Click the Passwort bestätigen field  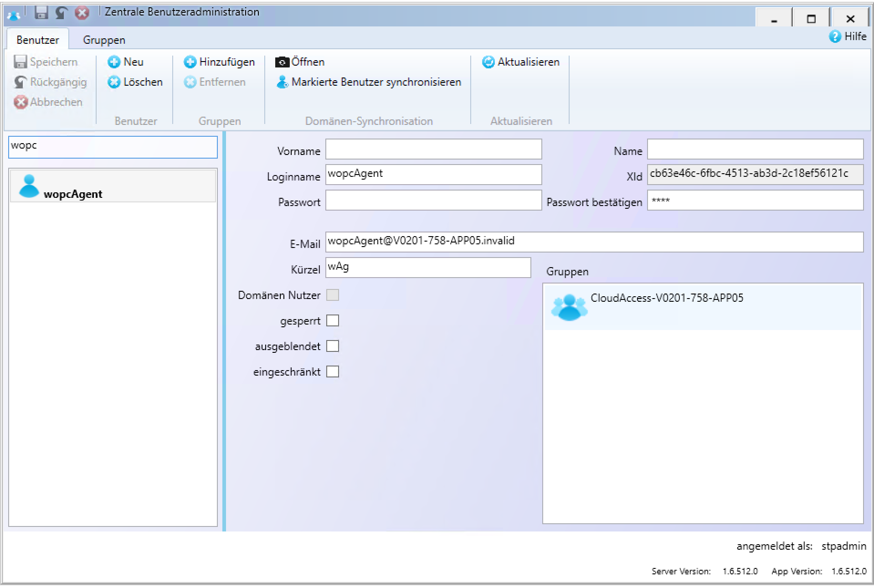[755, 200]
